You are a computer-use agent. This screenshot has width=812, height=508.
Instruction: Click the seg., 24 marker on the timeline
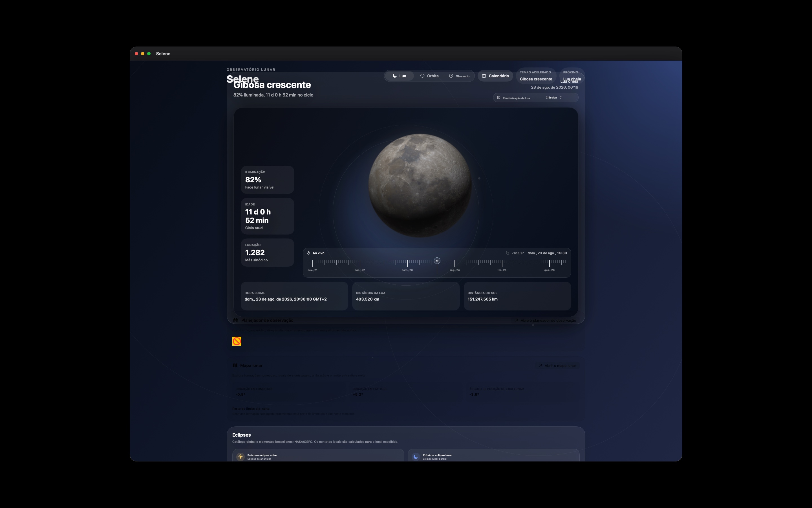coord(455,270)
